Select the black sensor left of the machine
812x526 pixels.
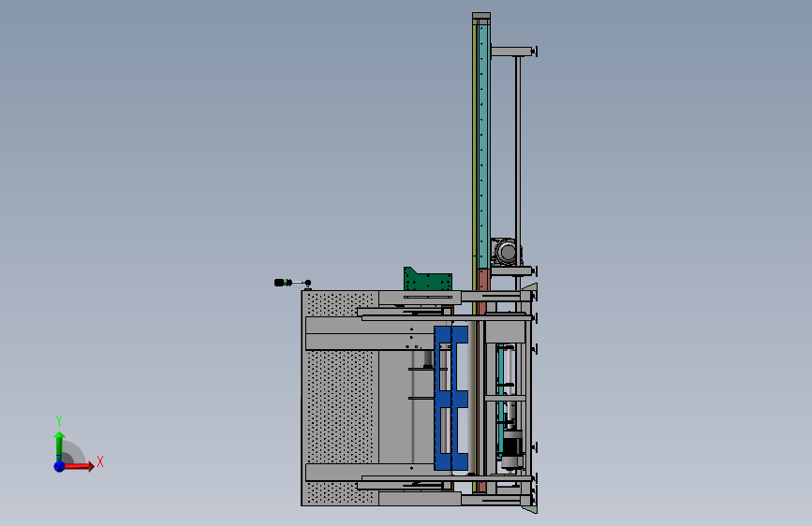(x=283, y=282)
